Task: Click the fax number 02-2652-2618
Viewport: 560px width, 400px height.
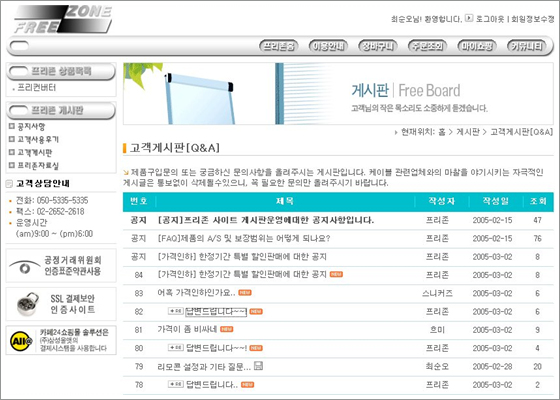Action: coord(60,211)
